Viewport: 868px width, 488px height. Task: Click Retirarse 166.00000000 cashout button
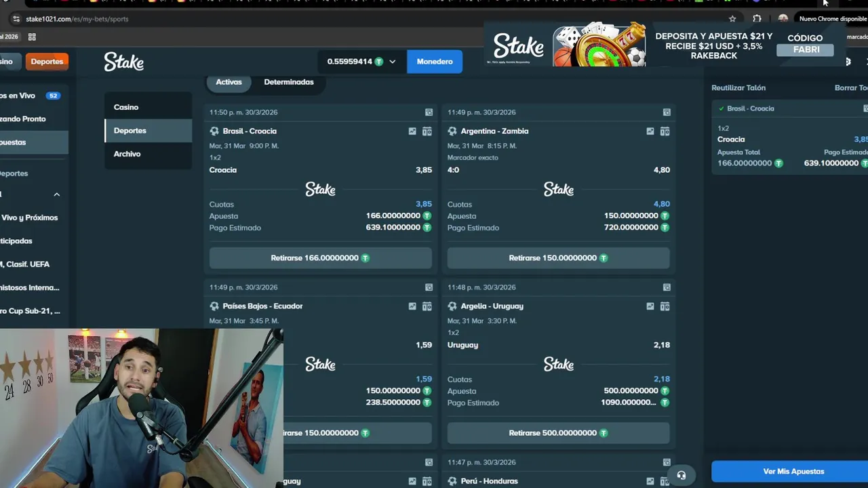coord(320,258)
